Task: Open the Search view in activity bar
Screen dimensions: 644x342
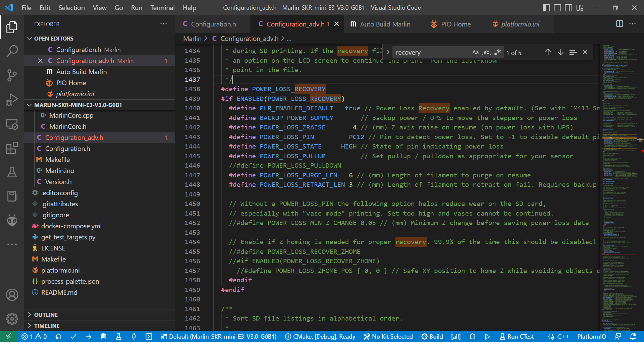Action: click(12, 51)
